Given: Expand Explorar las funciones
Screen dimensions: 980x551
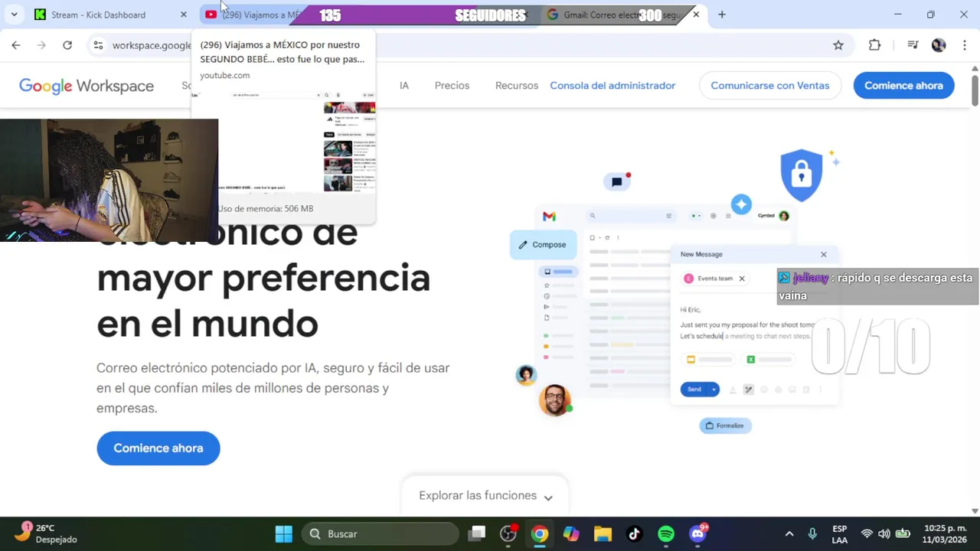Looking at the screenshot, I should pyautogui.click(x=485, y=496).
